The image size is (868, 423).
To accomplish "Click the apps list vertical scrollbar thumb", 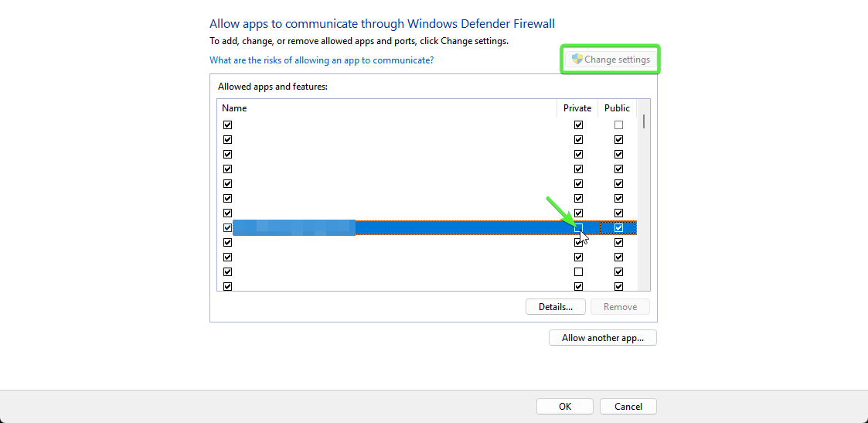I will pos(643,121).
